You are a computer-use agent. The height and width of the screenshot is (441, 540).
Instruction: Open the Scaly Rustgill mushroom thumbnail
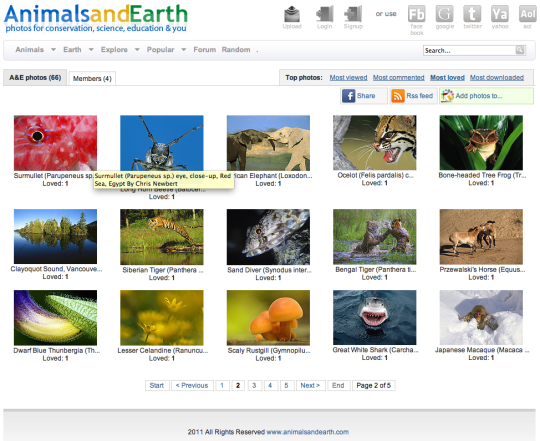tap(268, 318)
